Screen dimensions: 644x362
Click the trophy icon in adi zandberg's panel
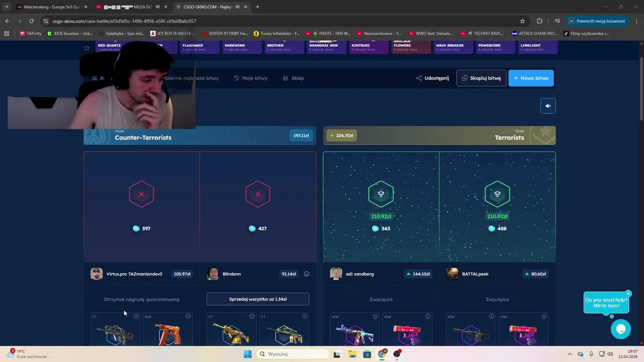click(x=381, y=194)
